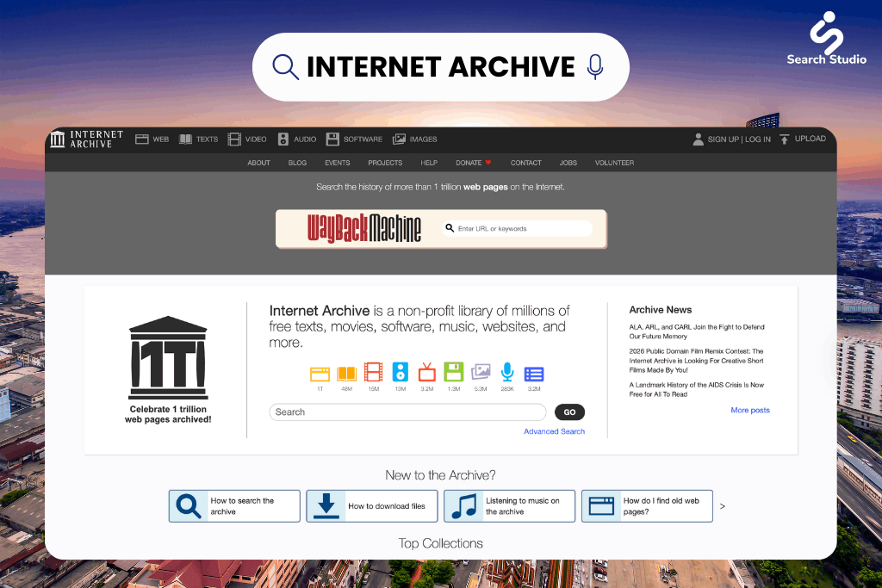Open the Advanced Search link
This screenshot has width=882, height=588.
click(x=554, y=431)
